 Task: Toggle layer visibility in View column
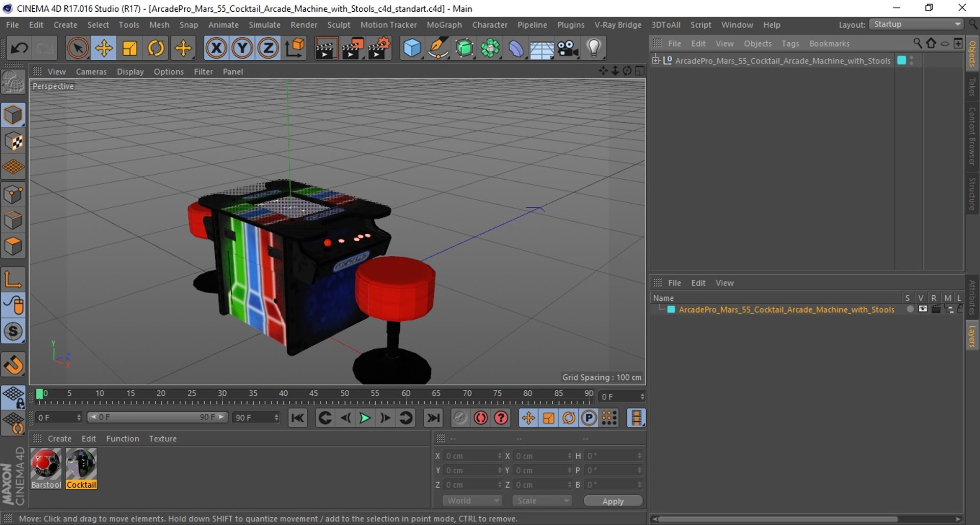point(923,309)
